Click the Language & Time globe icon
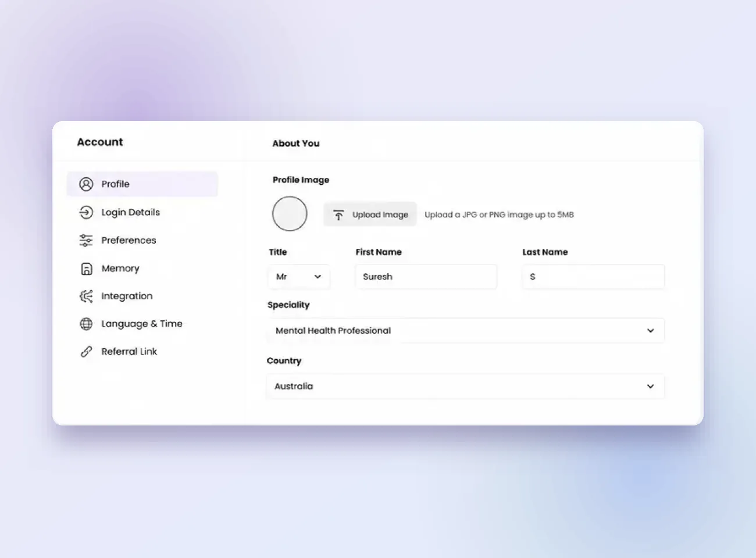Viewport: 756px width, 558px height. click(x=86, y=324)
